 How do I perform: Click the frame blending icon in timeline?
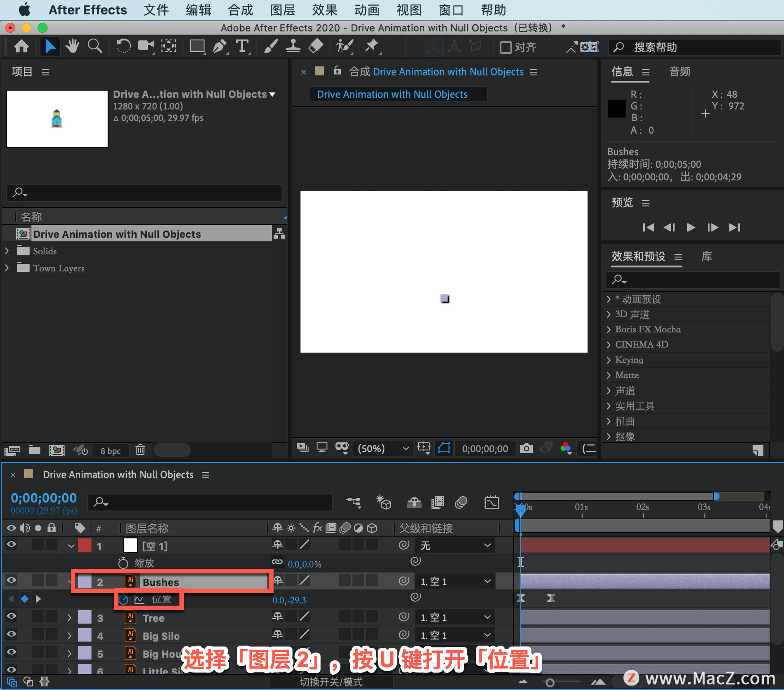click(x=437, y=502)
